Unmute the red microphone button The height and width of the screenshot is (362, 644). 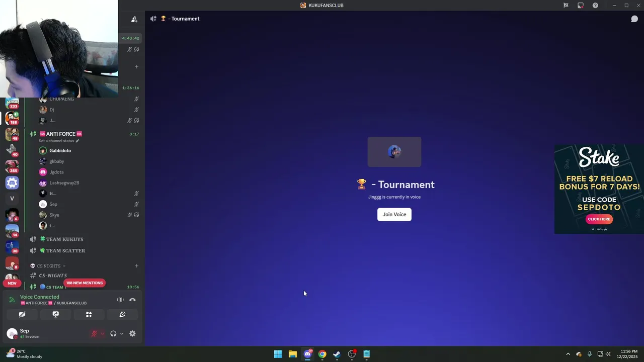coord(94,333)
